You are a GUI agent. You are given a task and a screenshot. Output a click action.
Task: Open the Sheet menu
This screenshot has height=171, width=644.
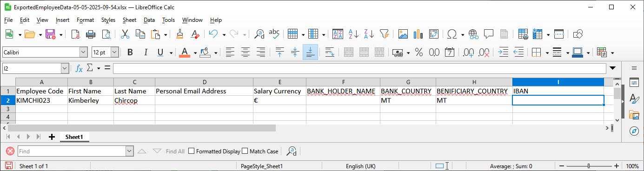coord(130,20)
